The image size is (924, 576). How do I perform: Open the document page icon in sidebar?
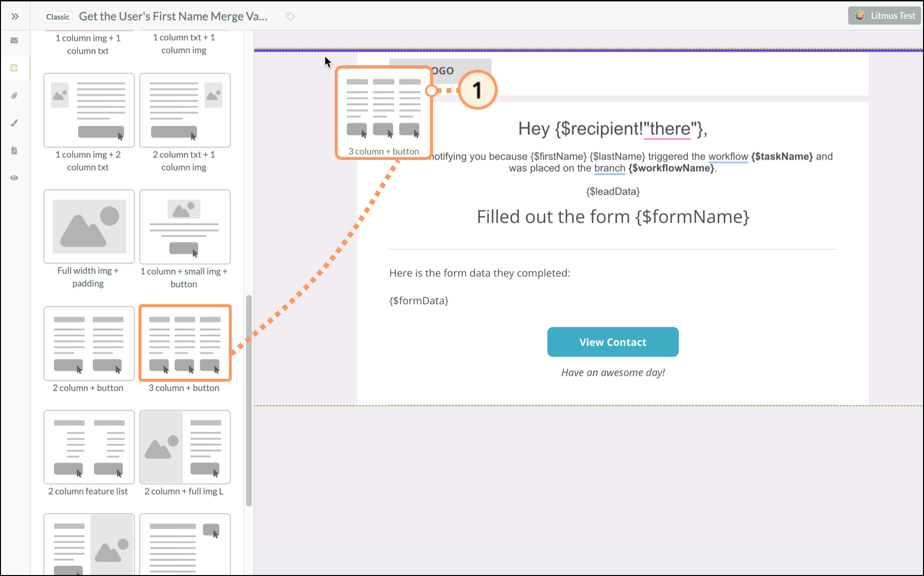(14, 150)
